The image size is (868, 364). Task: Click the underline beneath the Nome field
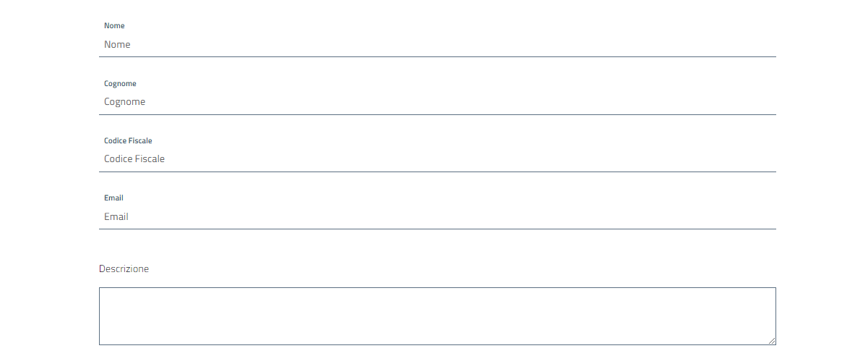click(x=437, y=56)
